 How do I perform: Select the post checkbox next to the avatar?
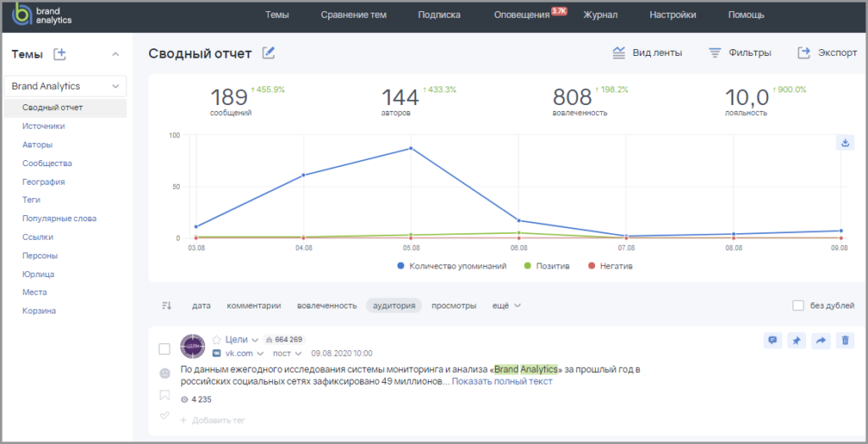[164, 349]
